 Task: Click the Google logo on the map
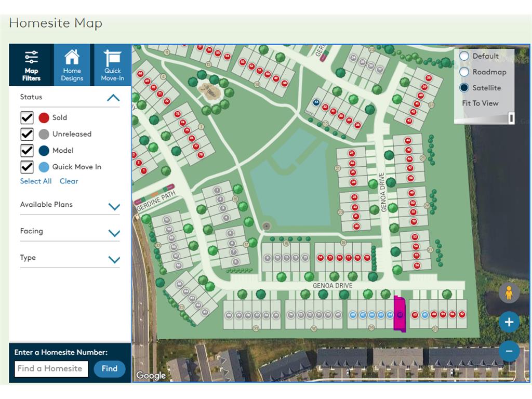pyautogui.click(x=151, y=375)
